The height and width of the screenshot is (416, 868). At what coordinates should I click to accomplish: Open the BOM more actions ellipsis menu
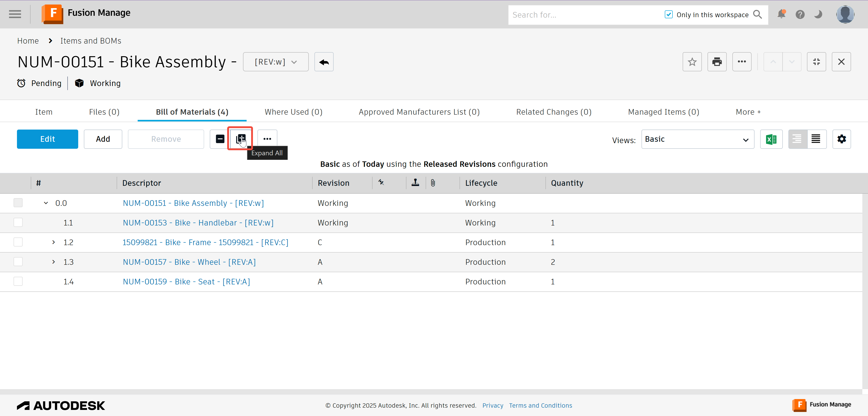click(267, 139)
